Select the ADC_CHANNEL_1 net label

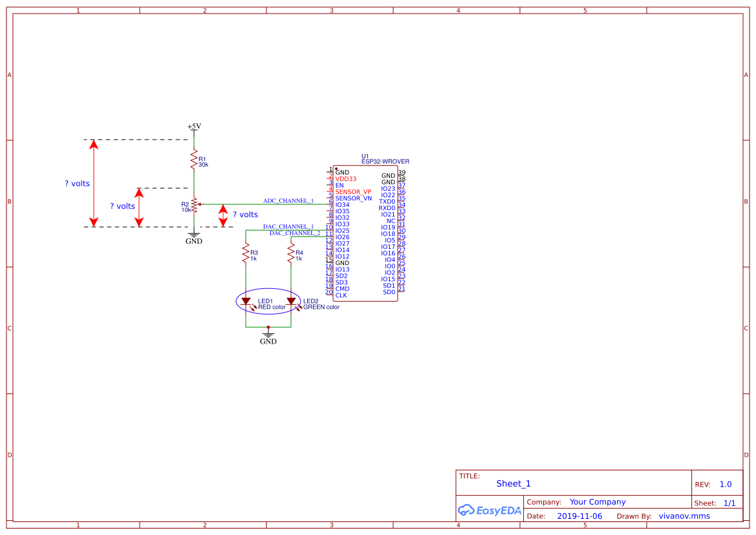click(288, 201)
